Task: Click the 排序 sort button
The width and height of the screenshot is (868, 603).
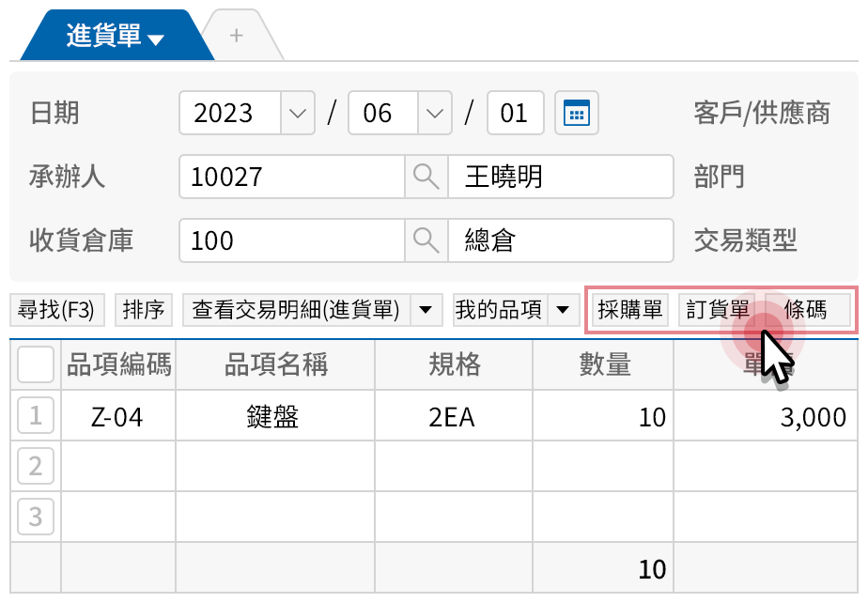Action: (x=143, y=310)
